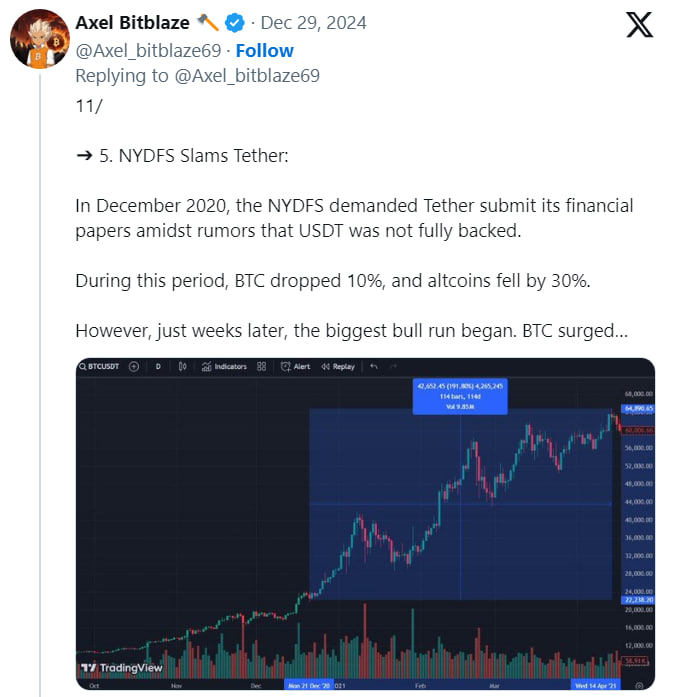This screenshot has height=697, width=673.
Task: Click Axel Bitblaze's profile avatar
Action: click(39, 40)
